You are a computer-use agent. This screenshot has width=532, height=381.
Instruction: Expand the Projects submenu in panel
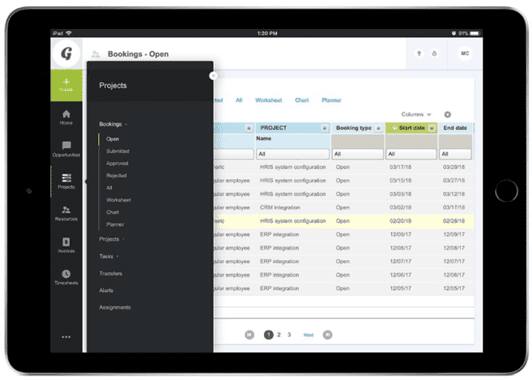tap(123, 240)
